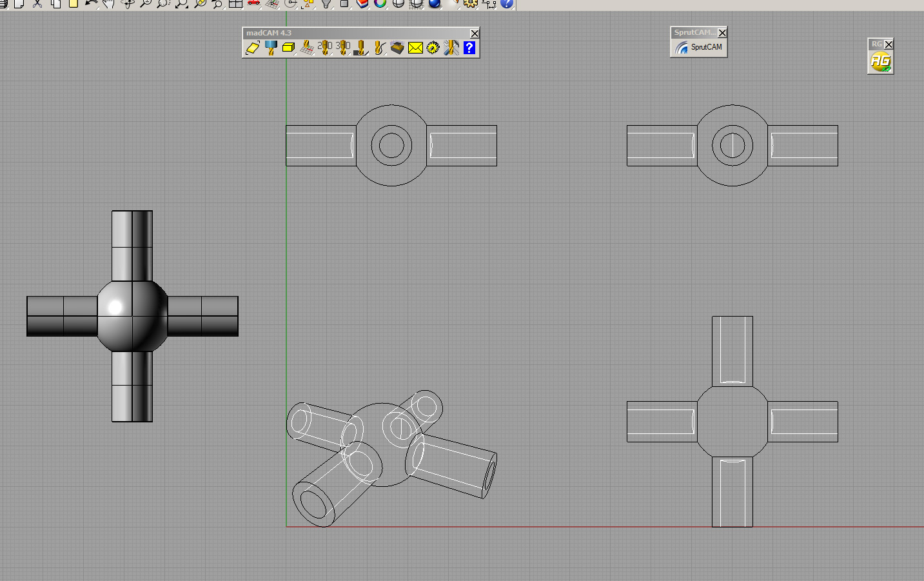Close the SprutCAM floating toolbar

click(x=722, y=33)
